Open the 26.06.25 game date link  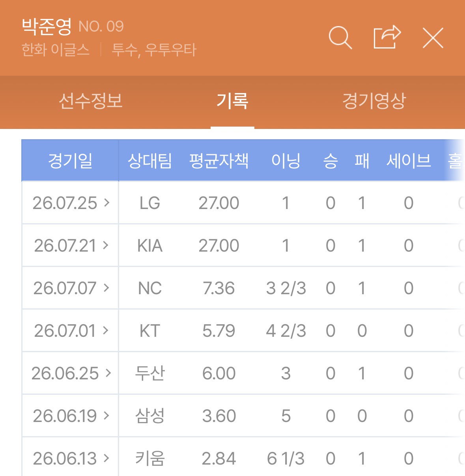[71, 373]
